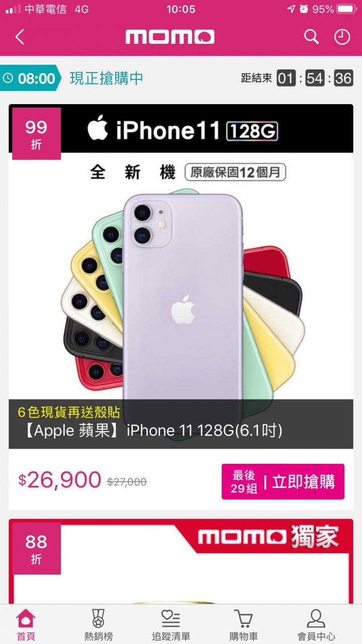The width and height of the screenshot is (362, 644).
Task: Select the 08:00 time slot tag
Action: click(x=30, y=78)
